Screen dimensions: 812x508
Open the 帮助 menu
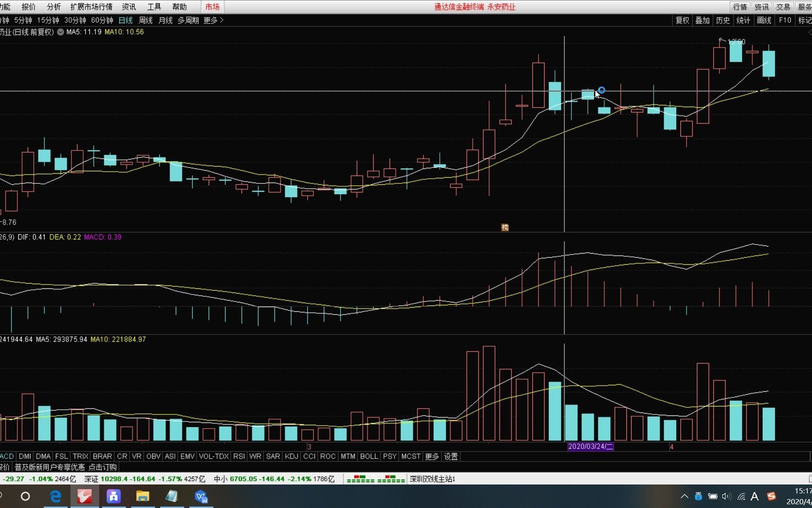click(180, 7)
